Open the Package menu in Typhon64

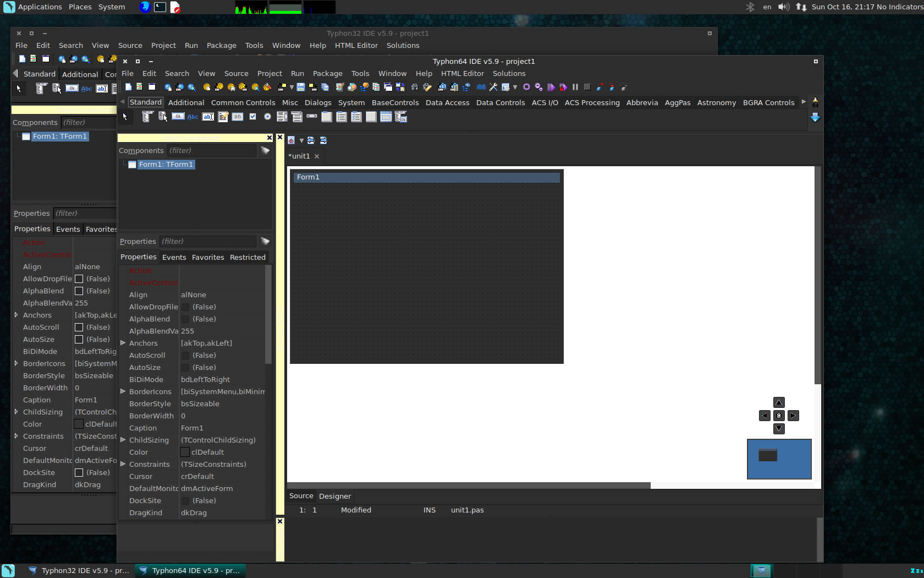click(327, 73)
